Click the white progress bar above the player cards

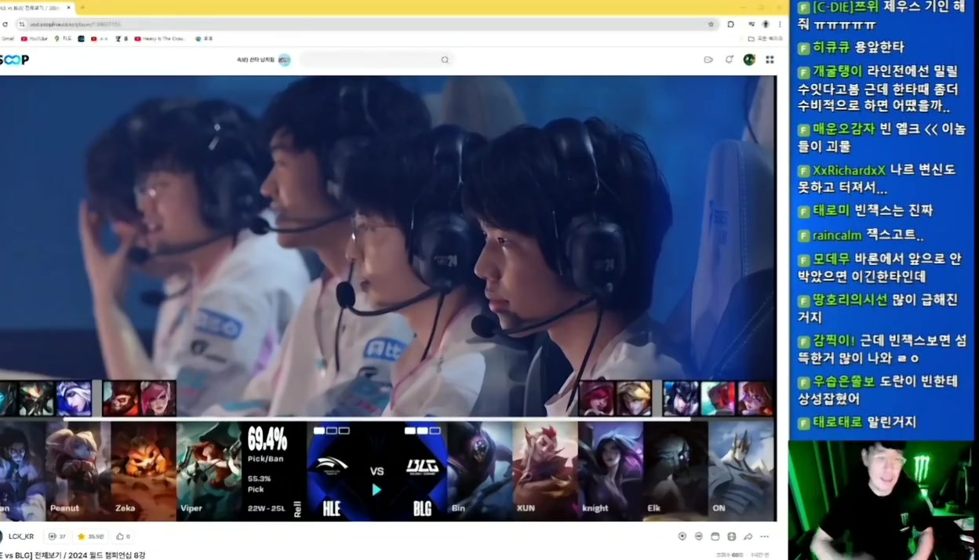pos(377,419)
